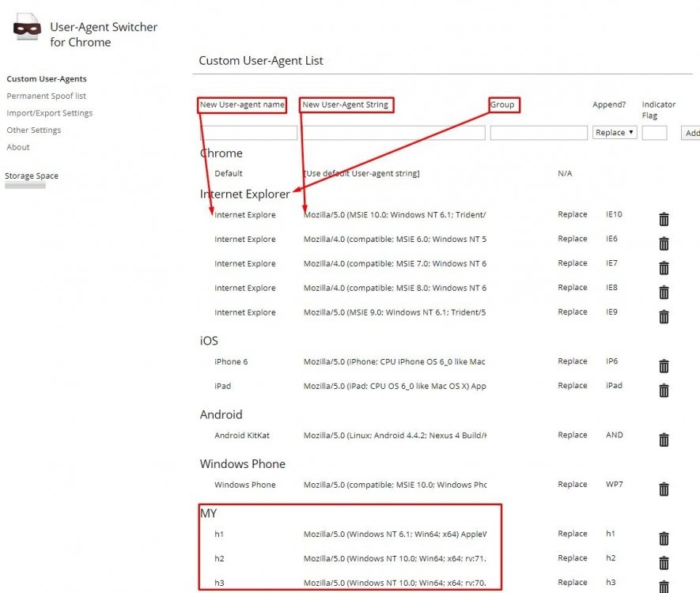This screenshot has height=593, width=700.
Task: Click trash icon for iPad row
Action: pos(664,391)
